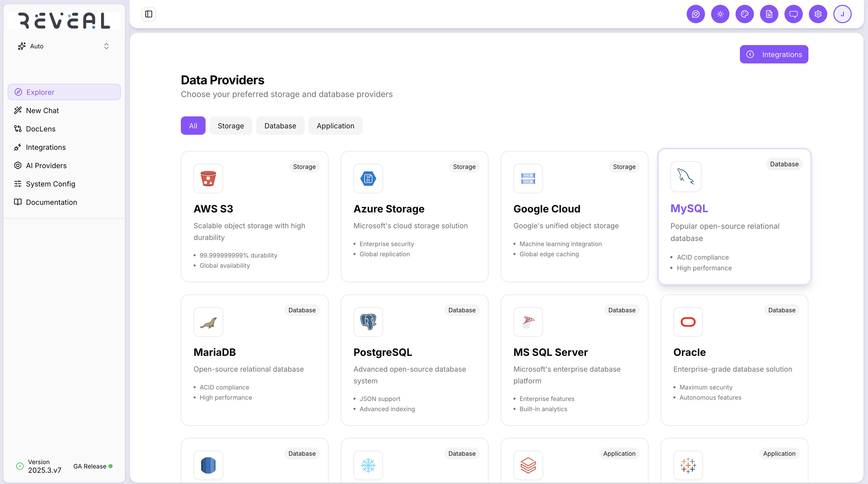Click the REVEAL logo
This screenshot has height=484, width=868.
[64, 21]
